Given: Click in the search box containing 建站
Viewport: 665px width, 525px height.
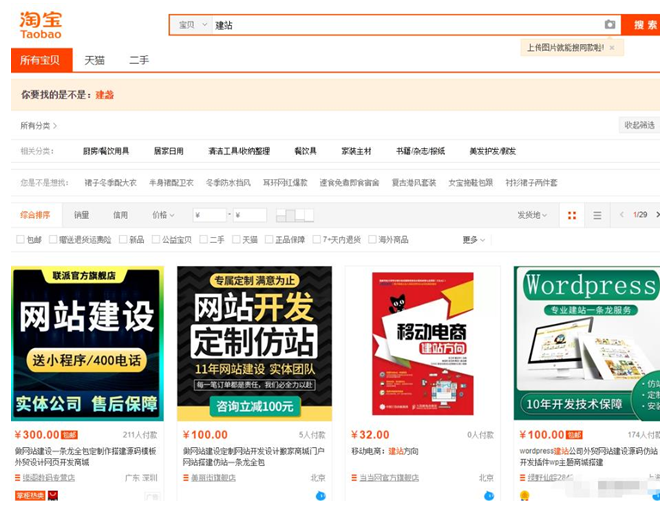Looking at the screenshot, I should 407,25.
